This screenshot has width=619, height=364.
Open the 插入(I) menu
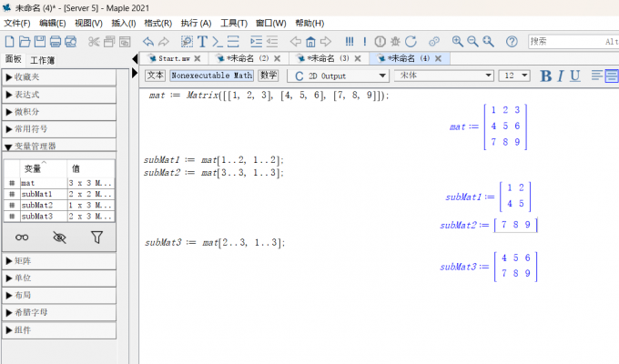coord(125,23)
